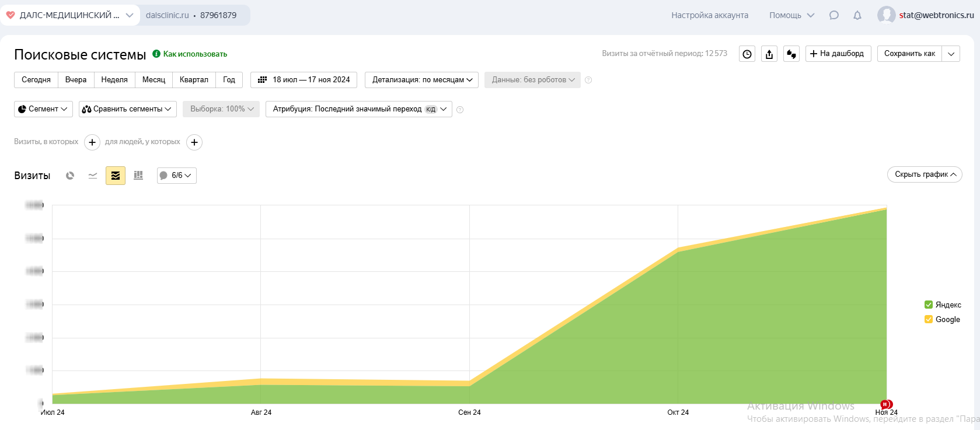Open the Сравнить сегменты dropdown

pos(128,109)
